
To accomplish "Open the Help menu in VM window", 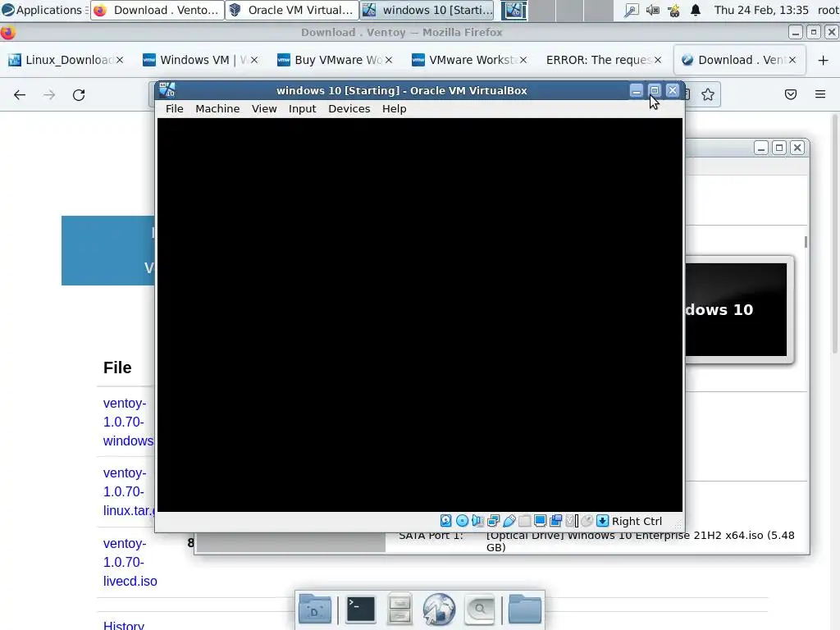I will point(394,109).
